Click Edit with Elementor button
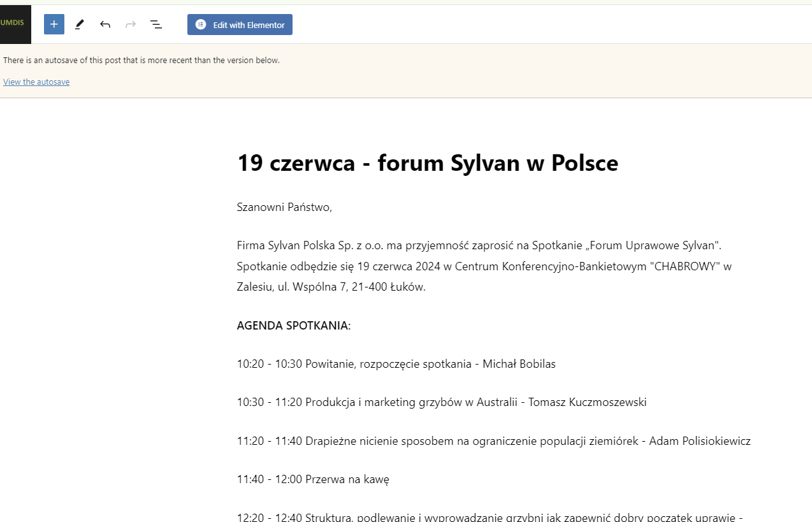The image size is (812, 522). click(240, 24)
